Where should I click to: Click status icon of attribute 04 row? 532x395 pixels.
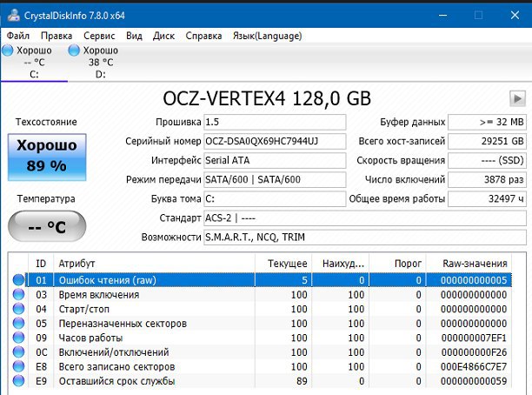pyautogui.click(x=18, y=309)
